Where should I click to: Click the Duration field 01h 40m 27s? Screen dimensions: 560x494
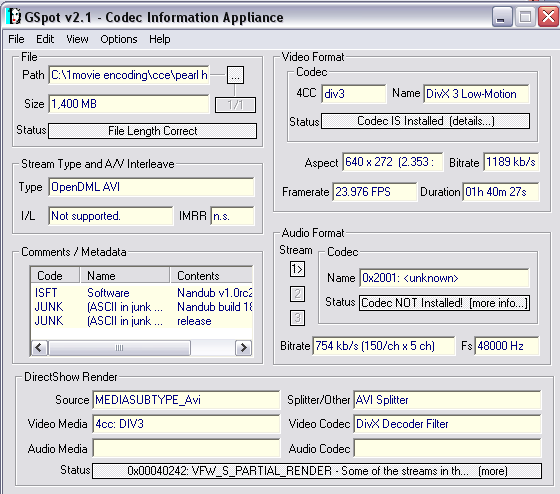point(501,192)
